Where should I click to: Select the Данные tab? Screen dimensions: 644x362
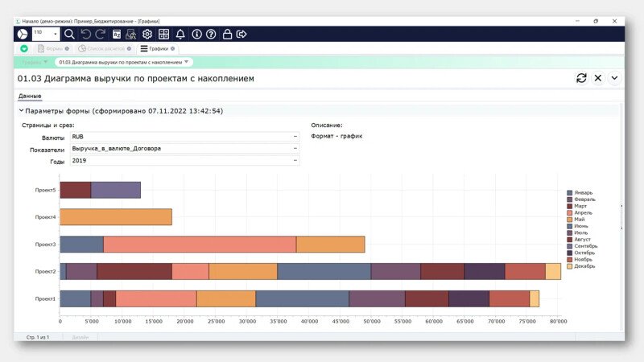point(30,96)
